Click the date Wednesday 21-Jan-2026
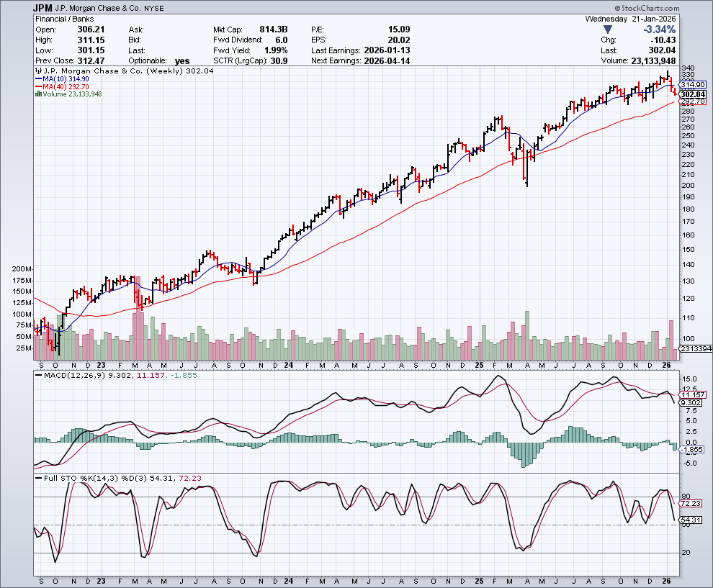The image size is (713, 588). point(630,19)
